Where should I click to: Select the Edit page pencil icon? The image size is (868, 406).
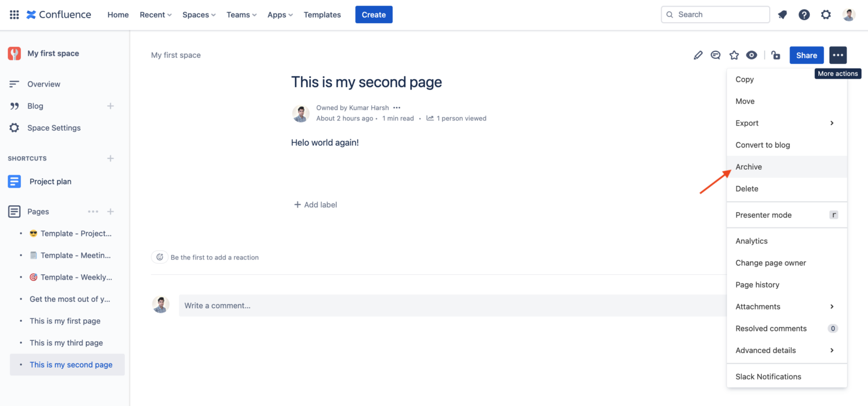[x=698, y=55]
